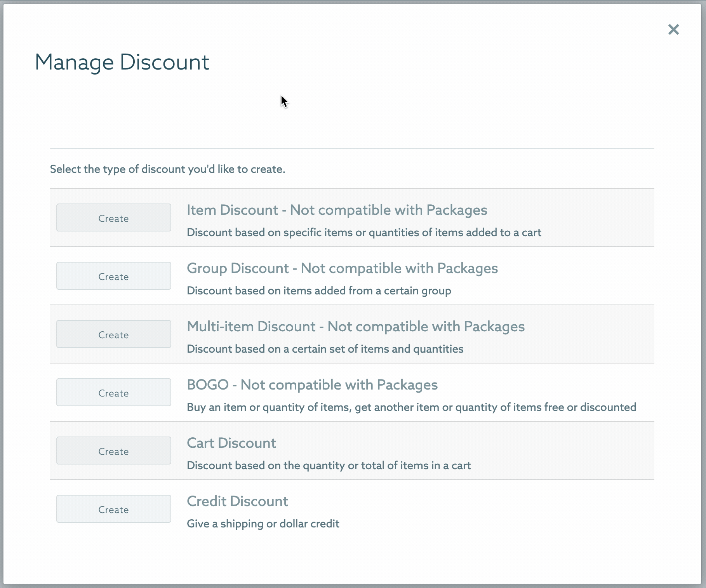Click the 'Item Discount - Not compatible with Packages' heading
Screen dimensions: 706x588
point(337,210)
